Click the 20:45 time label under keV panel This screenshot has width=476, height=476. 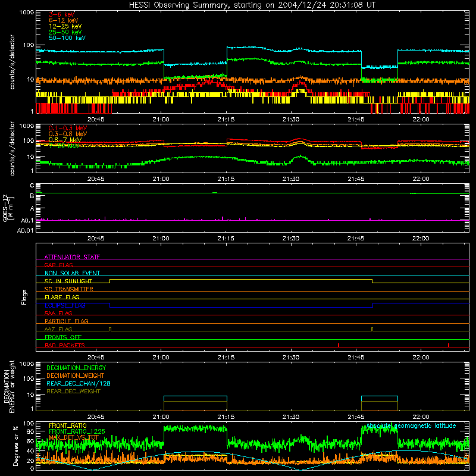click(96, 120)
